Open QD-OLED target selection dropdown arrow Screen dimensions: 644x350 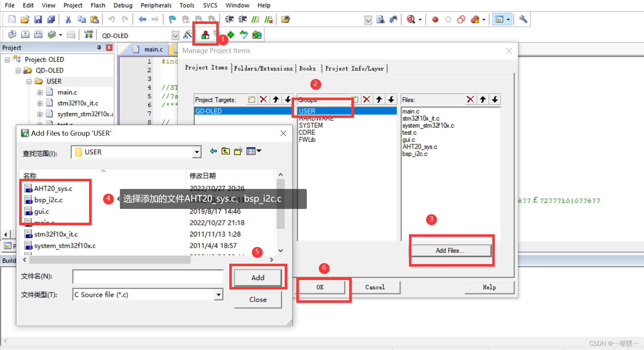point(175,35)
